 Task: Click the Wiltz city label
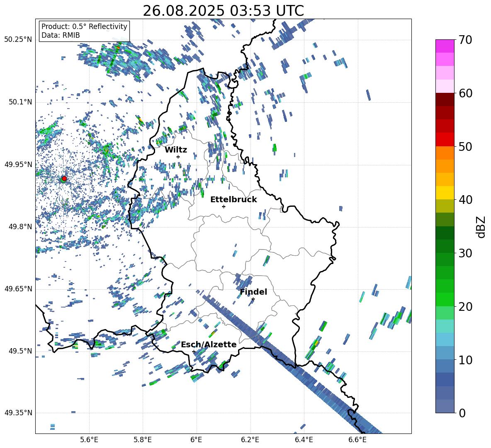[x=176, y=150]
